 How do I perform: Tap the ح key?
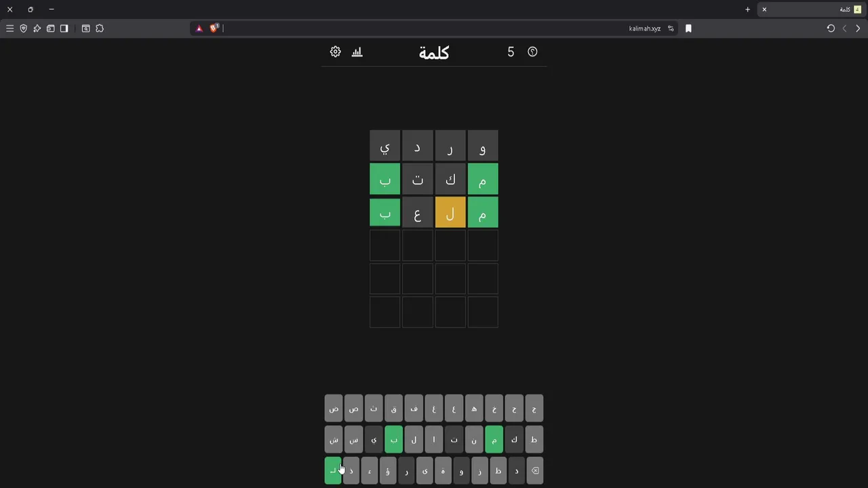pos(514,408)
